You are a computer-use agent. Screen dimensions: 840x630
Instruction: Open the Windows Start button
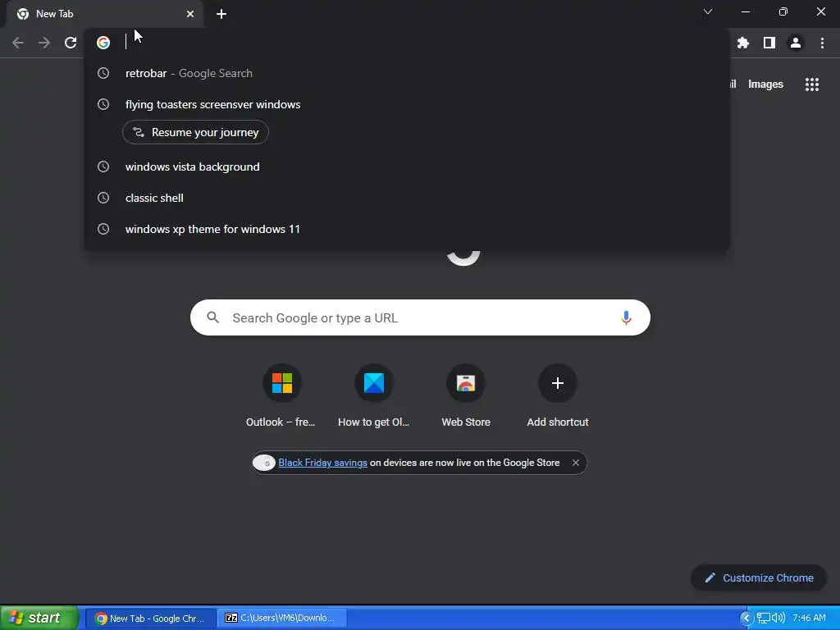(x=39, y=618)
